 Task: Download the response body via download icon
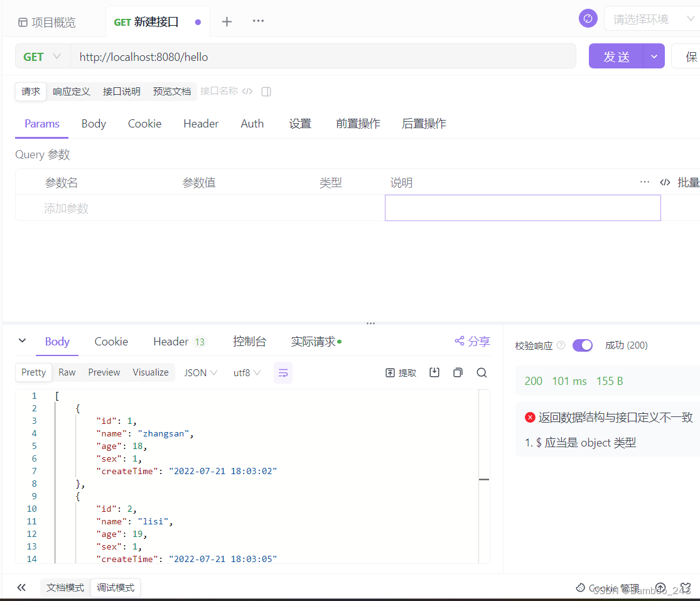[x=434, y=372]
